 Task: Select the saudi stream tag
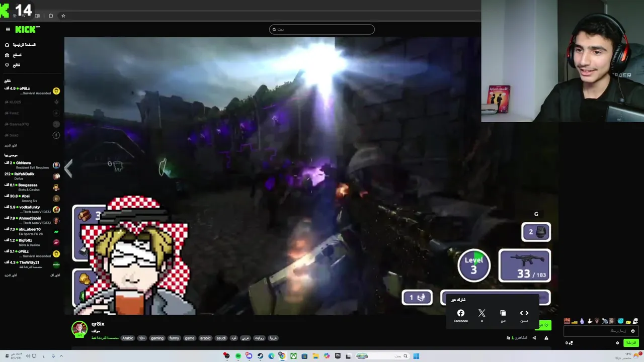(221, 338)
